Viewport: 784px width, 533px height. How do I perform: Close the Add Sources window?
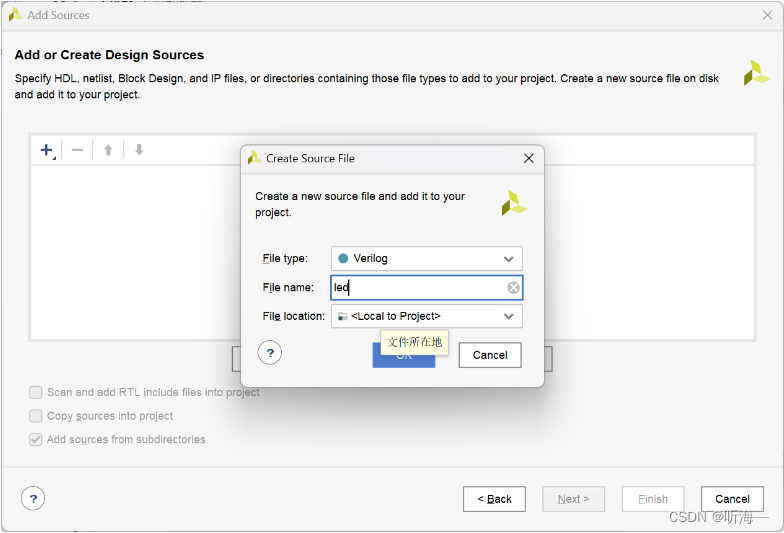(768, 15)
